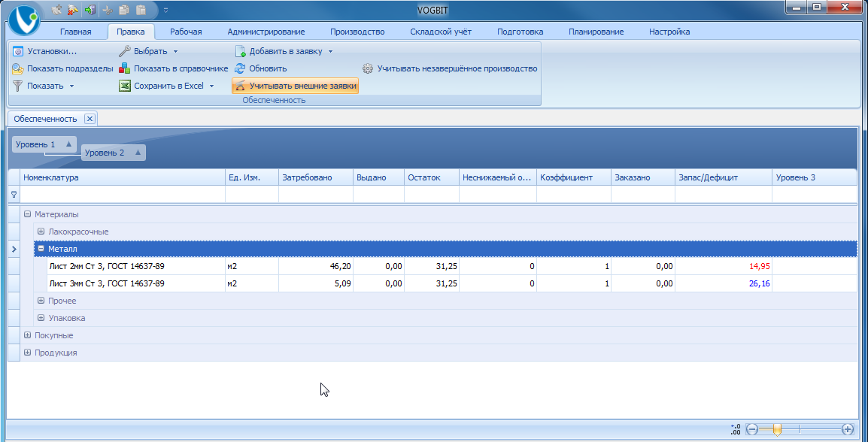868x442 pixels.
Task: Click the zoom out minus button
Action: 751,428
